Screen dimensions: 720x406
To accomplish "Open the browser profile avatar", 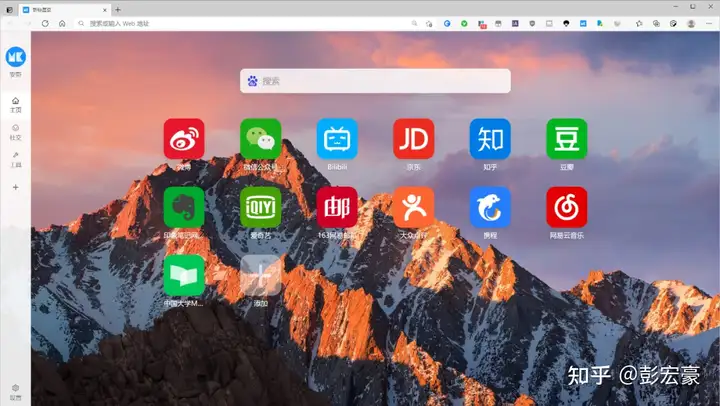I will point(691,23).
